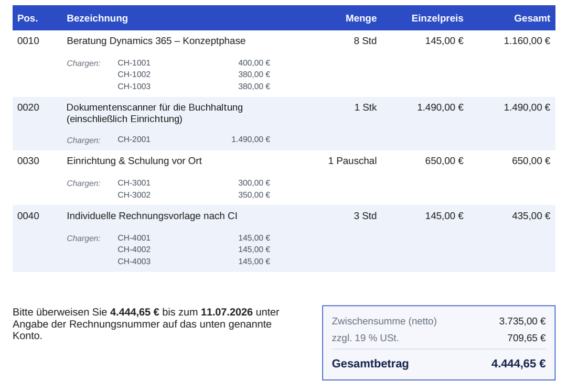This screenshot has height=392, width=567.
Task: Select position number 0040
Action: (x=28, y=216)
